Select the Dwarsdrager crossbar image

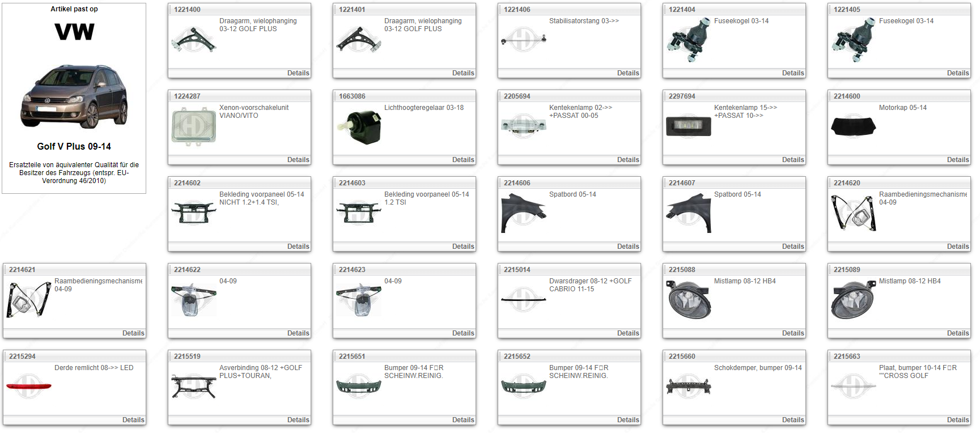[523, 299]
